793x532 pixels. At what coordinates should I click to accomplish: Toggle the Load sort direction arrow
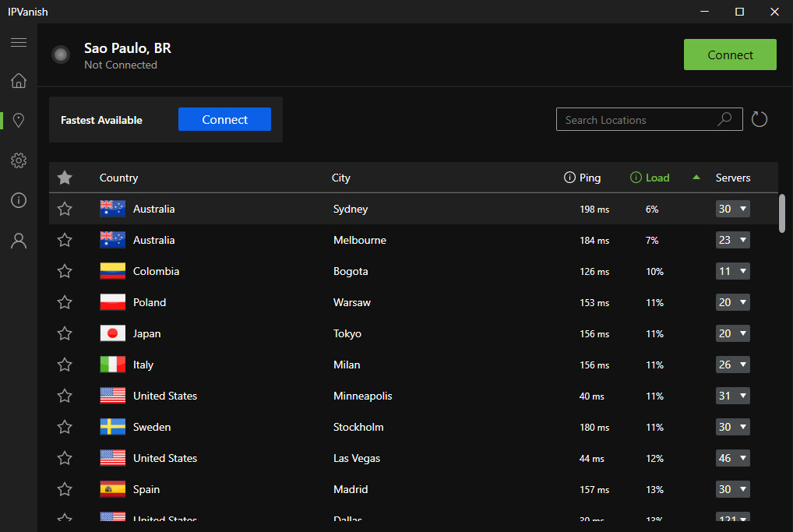tap(696, 177)
